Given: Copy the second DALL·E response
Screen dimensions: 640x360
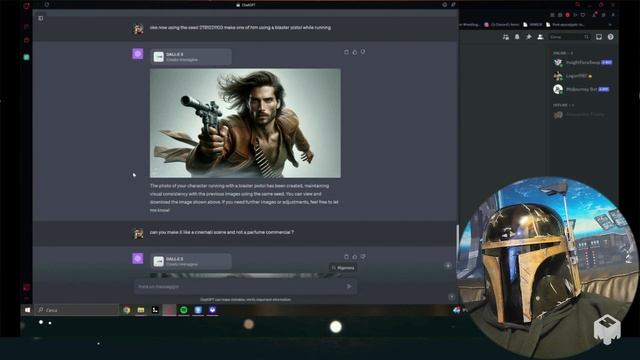Looking at the screenshot, I should (x=346, y=257).
